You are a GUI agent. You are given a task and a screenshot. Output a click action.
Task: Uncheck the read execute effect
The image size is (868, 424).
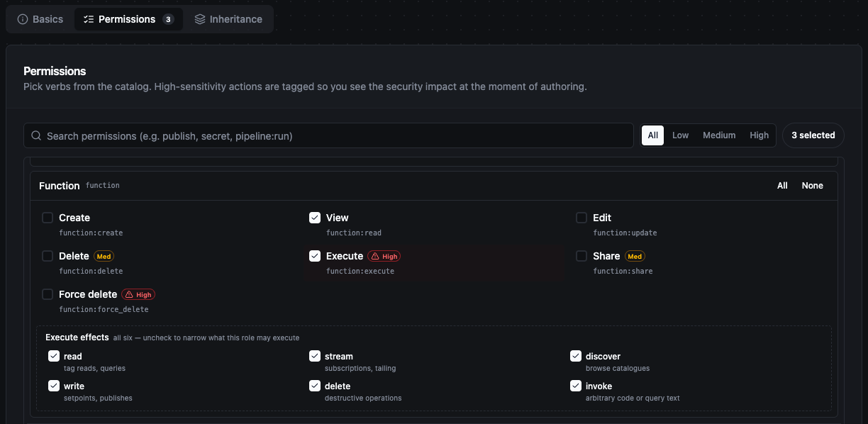click(54, 356)
